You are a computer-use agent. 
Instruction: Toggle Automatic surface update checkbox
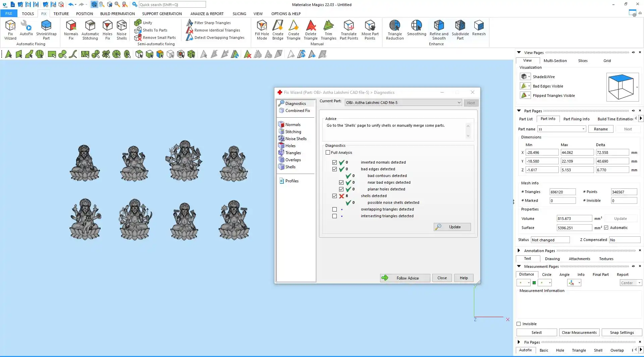(606, 228)
